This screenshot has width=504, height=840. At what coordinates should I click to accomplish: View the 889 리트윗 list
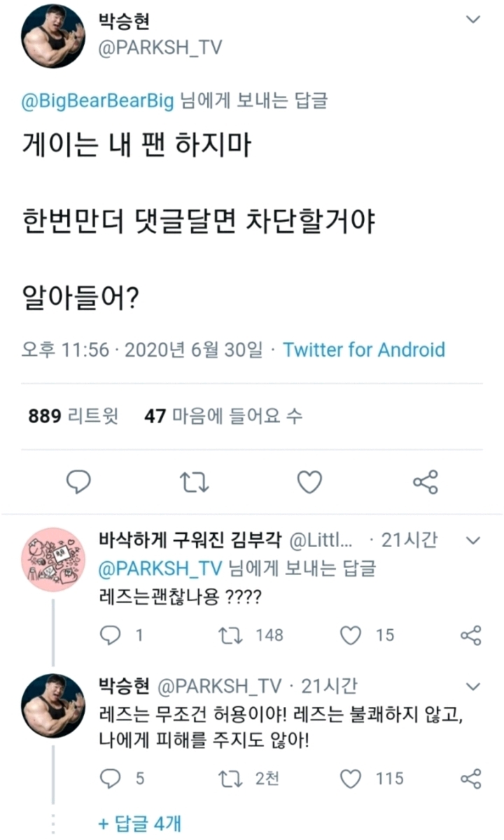coord(73,416)
